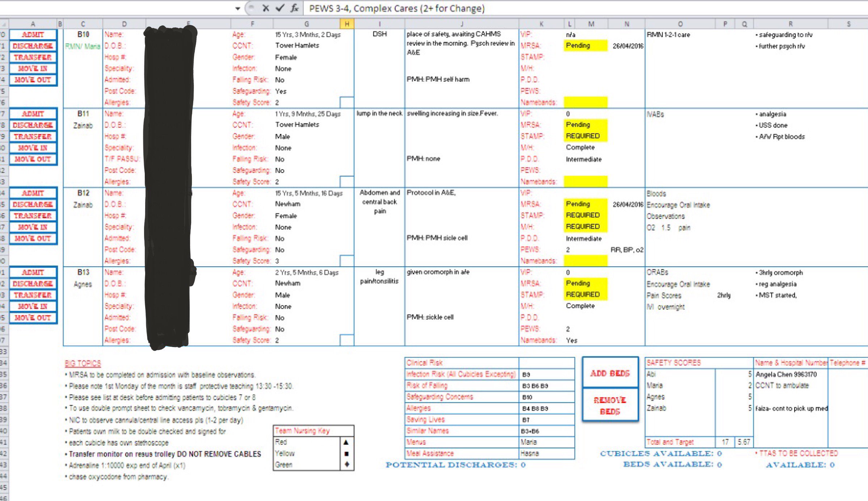The width and height of the screenshot is (868, 501).
Task: Select the 'Total and Target' row label
Action: [670, 442]
